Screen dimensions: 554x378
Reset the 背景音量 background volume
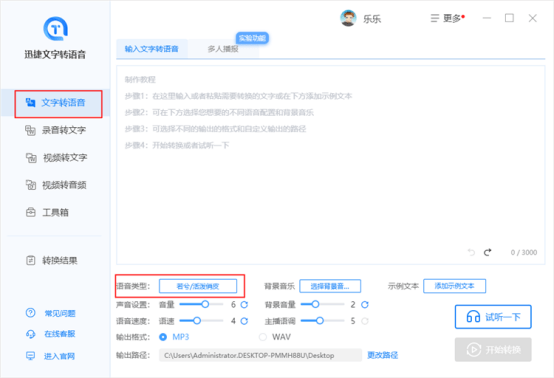click(x=365, y=305)
